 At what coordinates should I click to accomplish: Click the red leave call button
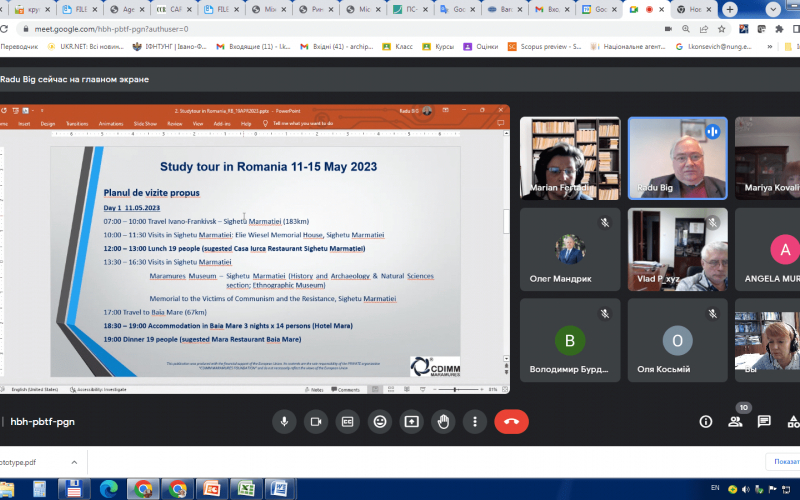coord(511,421)
